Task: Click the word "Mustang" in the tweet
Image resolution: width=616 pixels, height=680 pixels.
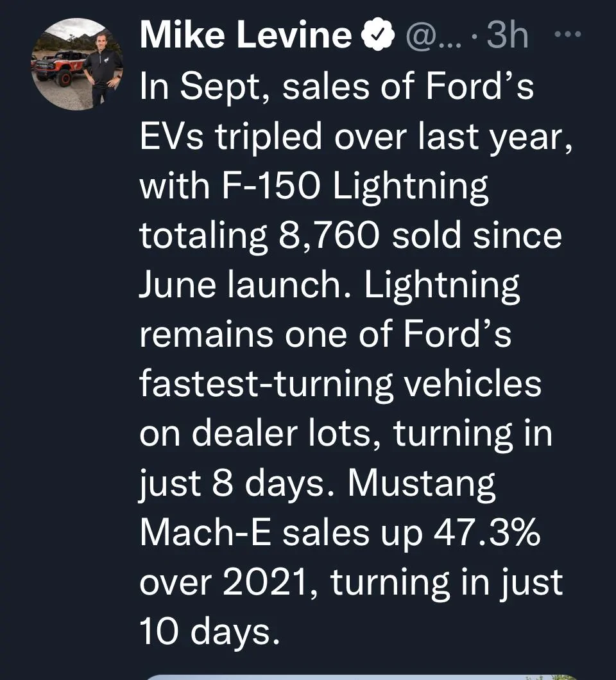Action: (422, 484)
